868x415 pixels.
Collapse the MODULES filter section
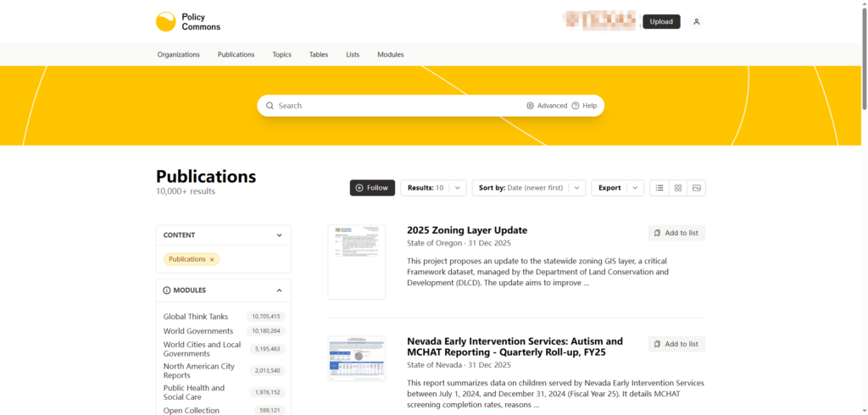279,290
